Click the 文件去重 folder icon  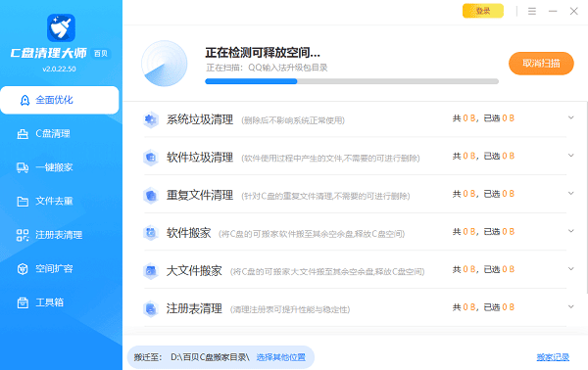tap(23, 202)
